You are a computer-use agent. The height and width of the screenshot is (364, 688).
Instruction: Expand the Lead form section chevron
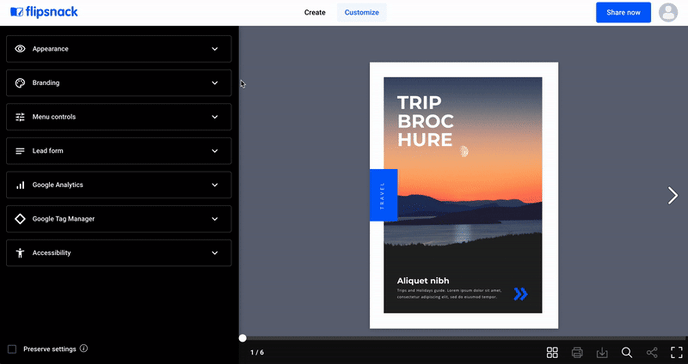coord(215,151)
